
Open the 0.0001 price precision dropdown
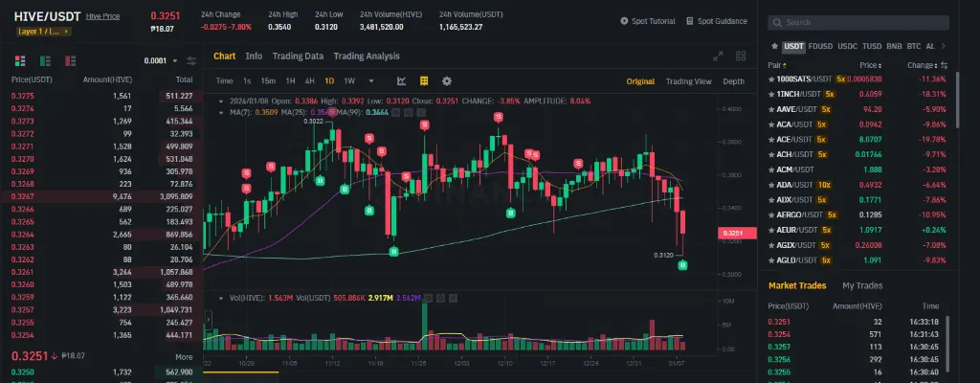pyautogui.click(x=161, y=60)
